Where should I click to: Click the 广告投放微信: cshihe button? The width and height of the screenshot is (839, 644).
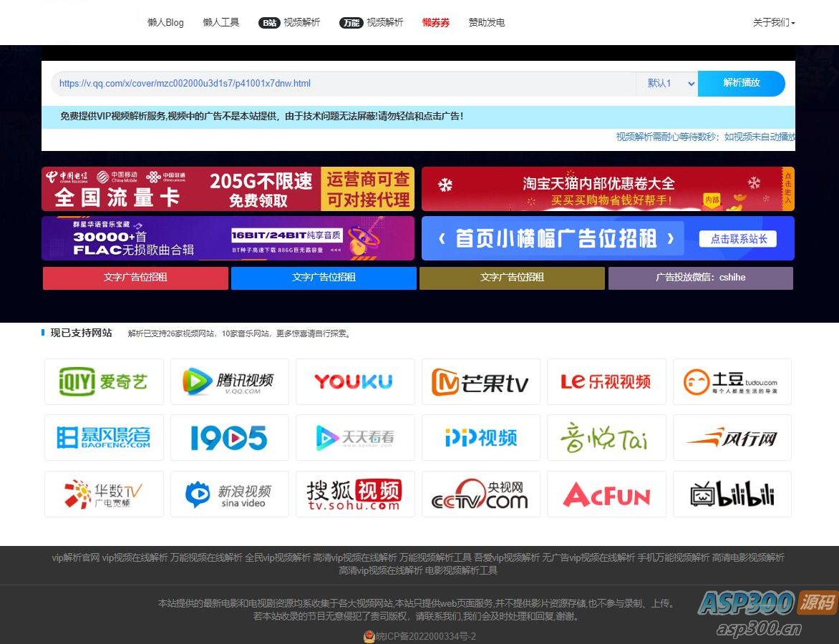[700, 278]
